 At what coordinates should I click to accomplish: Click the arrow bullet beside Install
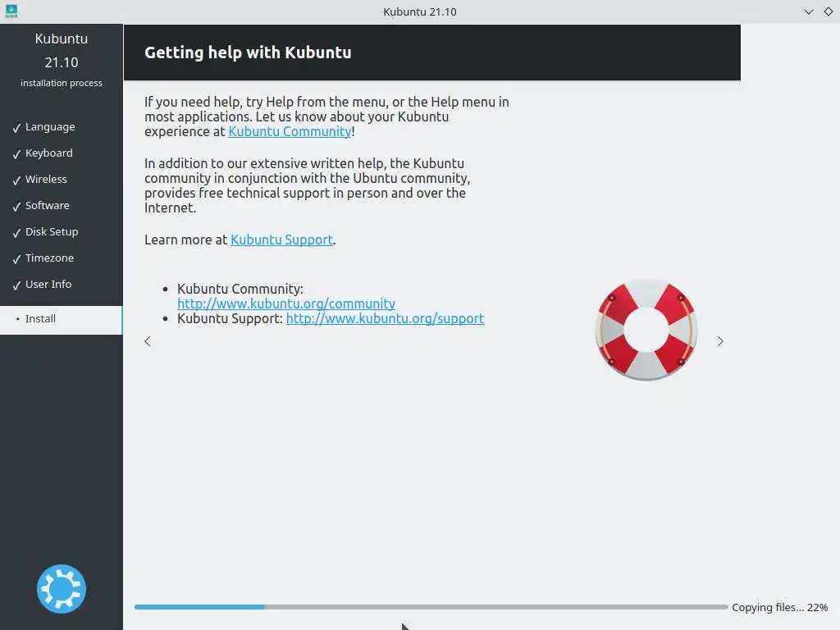click(x=18, y=319)
